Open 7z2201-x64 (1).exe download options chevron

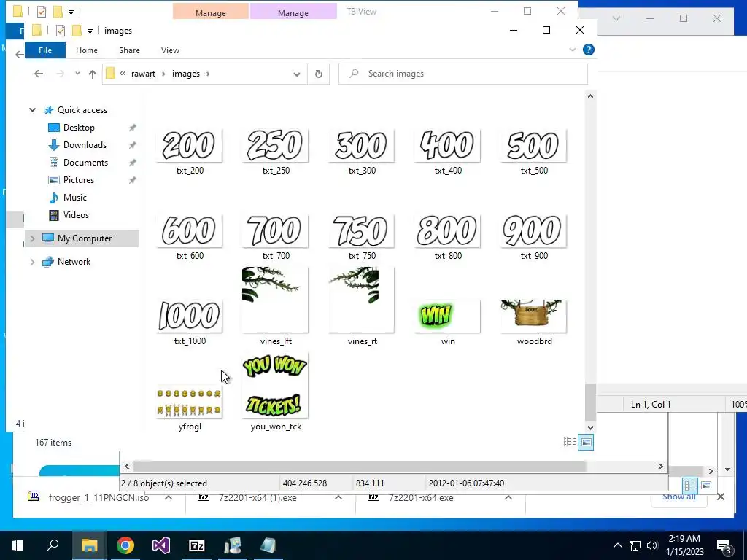[338, 497]
